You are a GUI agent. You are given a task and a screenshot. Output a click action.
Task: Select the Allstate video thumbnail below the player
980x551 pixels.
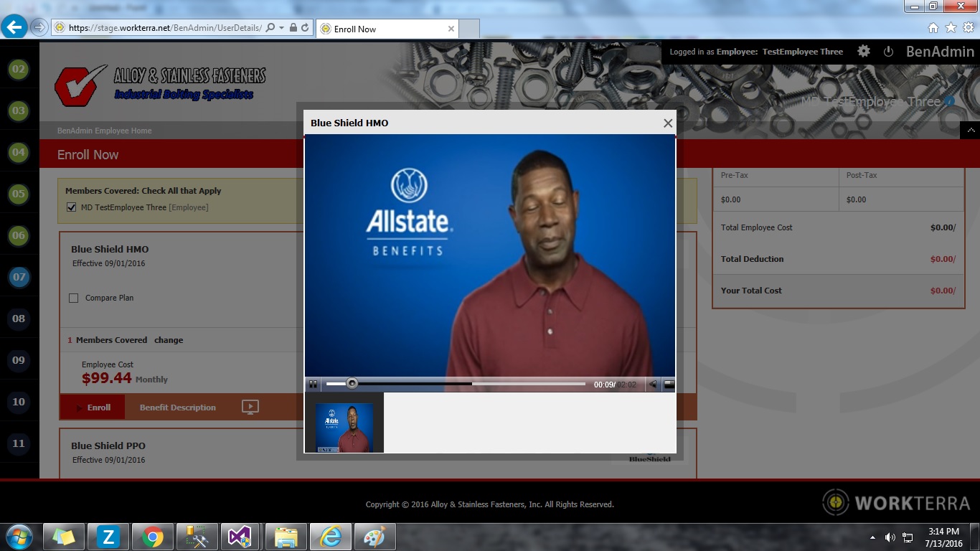coord(344,428)
